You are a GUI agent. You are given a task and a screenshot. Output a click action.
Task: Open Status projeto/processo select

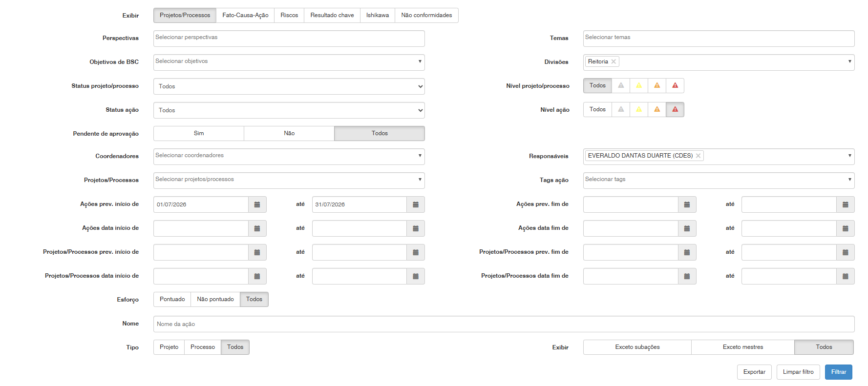(289, 86)
